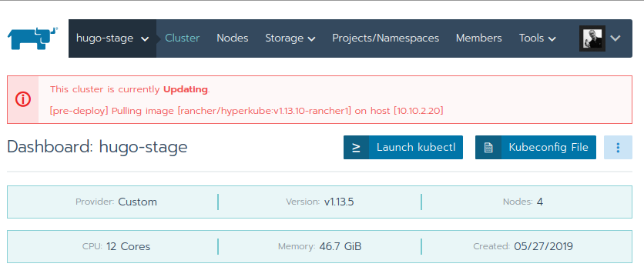
Task: Open the Members page
Action: click(479, 38)
